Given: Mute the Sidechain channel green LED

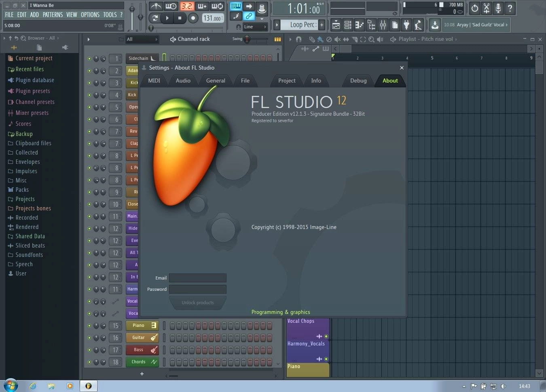Looking at the screenshot, I should (x=89, y=59).
